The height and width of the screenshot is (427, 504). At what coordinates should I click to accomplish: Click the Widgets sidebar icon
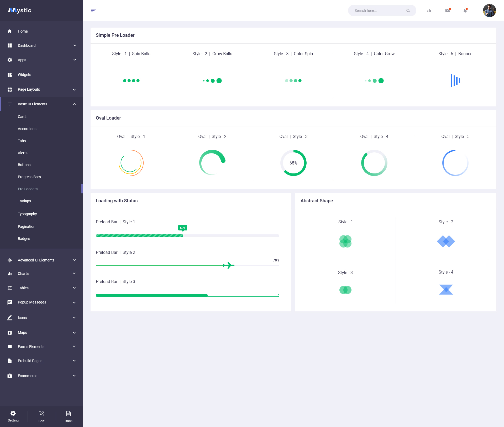tap(10, 75)
